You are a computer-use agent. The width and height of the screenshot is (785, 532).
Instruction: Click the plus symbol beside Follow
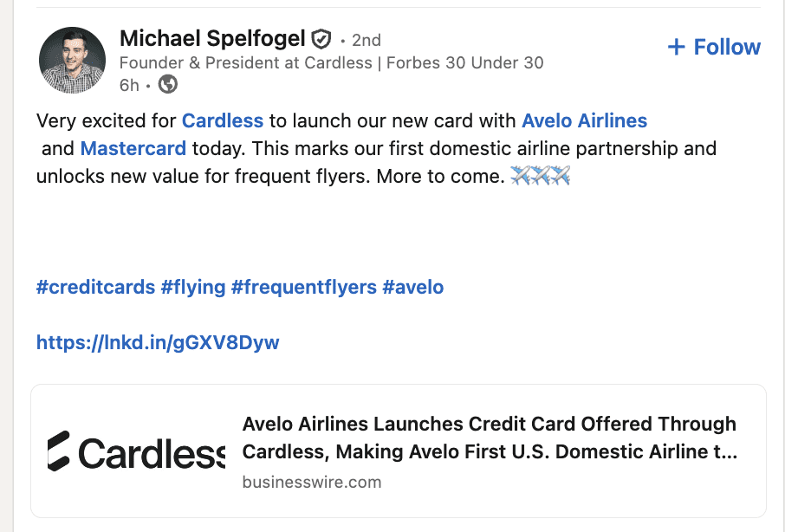point(675,47)
